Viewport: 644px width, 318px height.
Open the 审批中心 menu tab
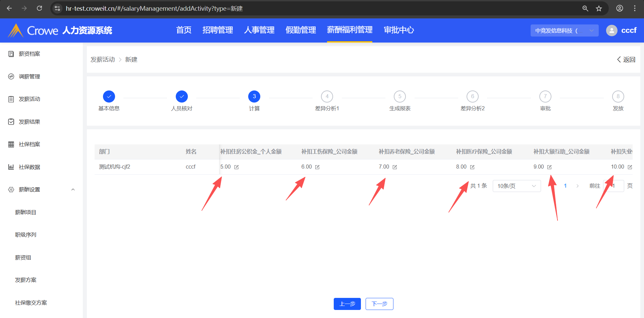pyautogui.click(x=398, y=30)
